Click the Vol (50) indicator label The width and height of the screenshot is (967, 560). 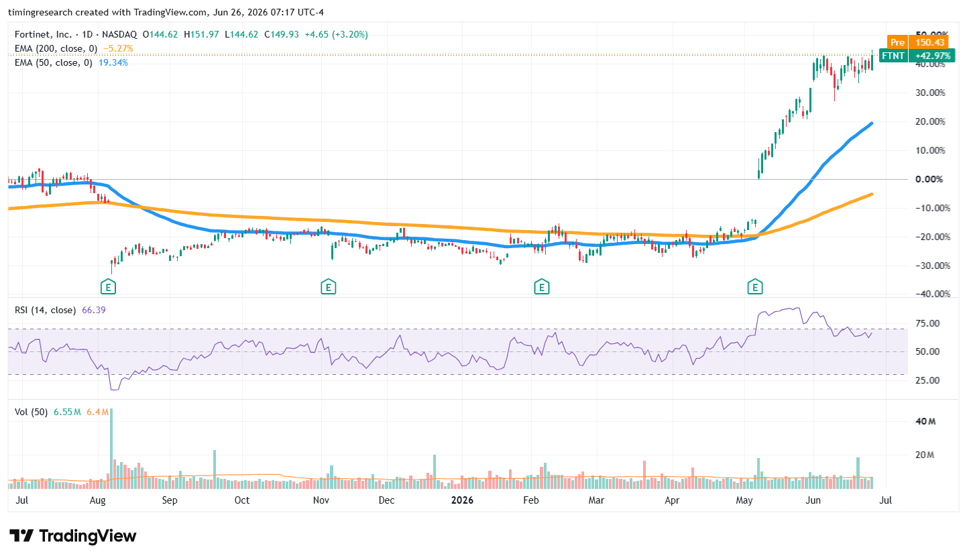tap(31, 412)
